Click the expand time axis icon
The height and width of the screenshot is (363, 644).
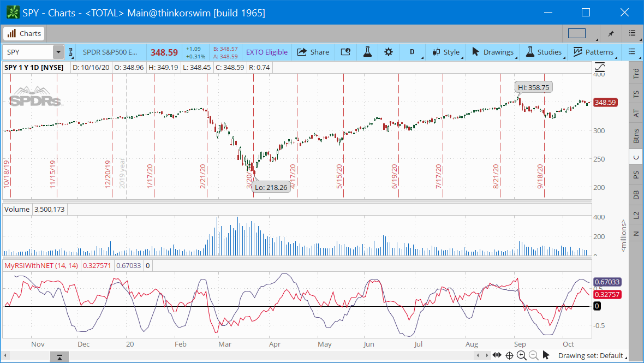(497, 355)
